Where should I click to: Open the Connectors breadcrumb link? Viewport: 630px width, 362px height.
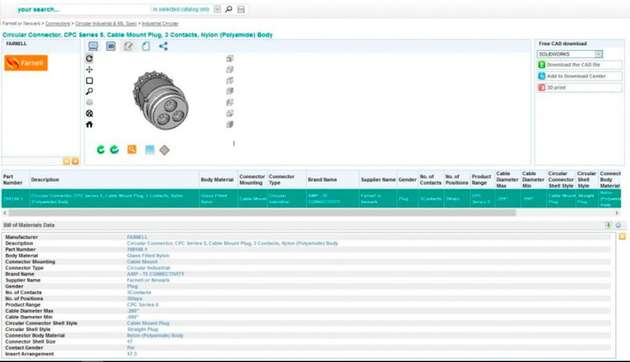[x=57, y=24]
